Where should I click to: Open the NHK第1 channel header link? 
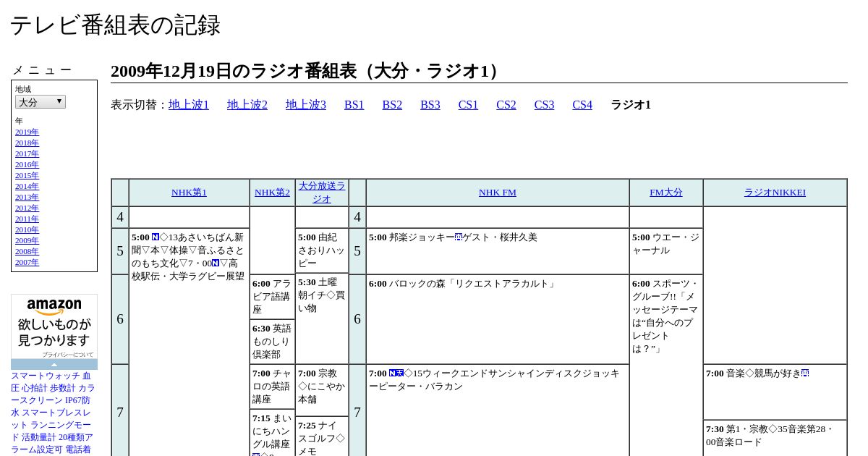(x=189, y=193)
